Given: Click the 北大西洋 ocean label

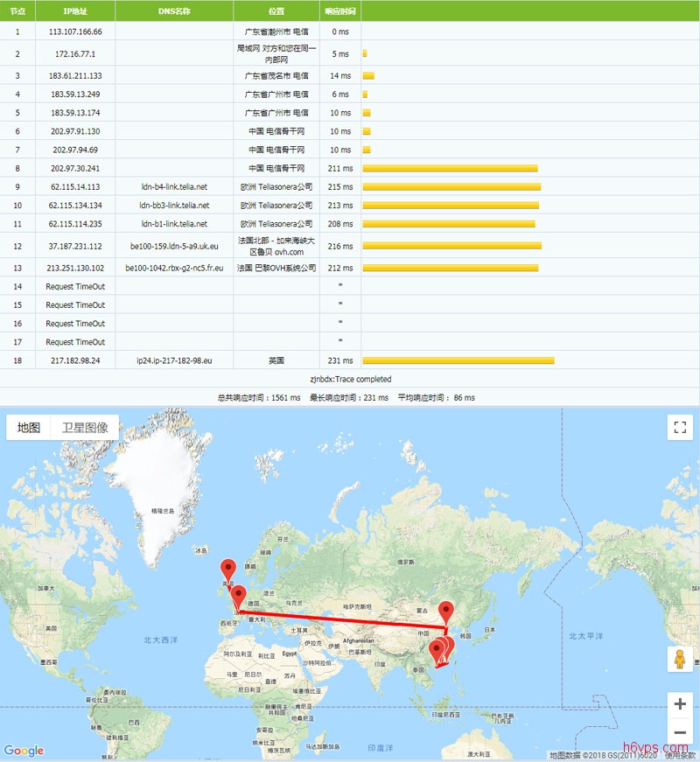Looking at the screenshot, I should pyautogui.click(x=160, y=640).
